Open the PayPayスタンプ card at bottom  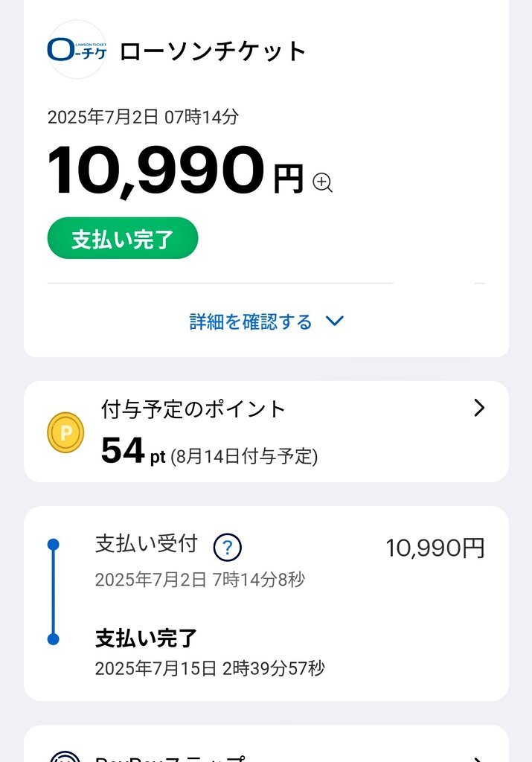[x=266, y=744]
